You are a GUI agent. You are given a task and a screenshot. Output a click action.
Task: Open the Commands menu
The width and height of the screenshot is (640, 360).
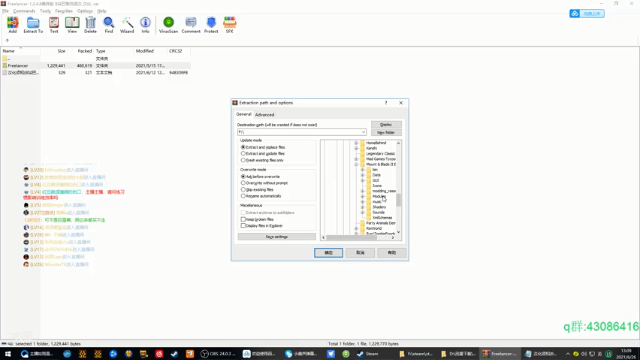[24, 11]
